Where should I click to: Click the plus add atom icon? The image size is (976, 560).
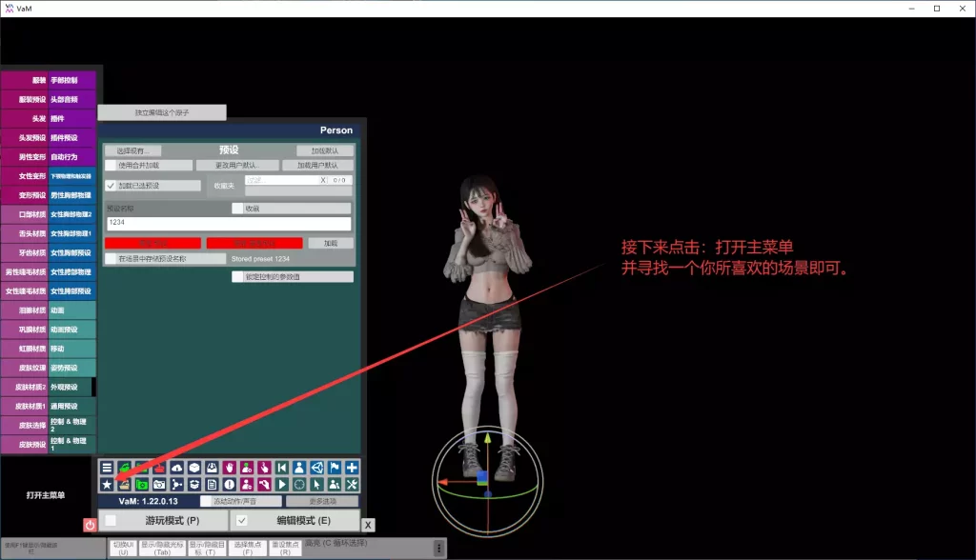(x=352, y=468)
